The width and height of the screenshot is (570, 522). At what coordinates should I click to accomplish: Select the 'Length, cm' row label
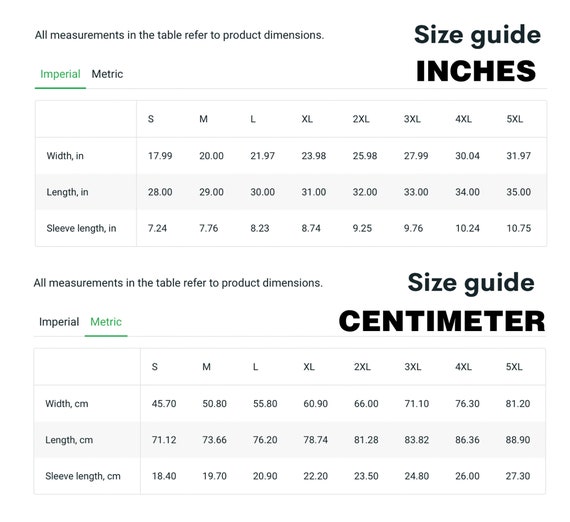69,440
